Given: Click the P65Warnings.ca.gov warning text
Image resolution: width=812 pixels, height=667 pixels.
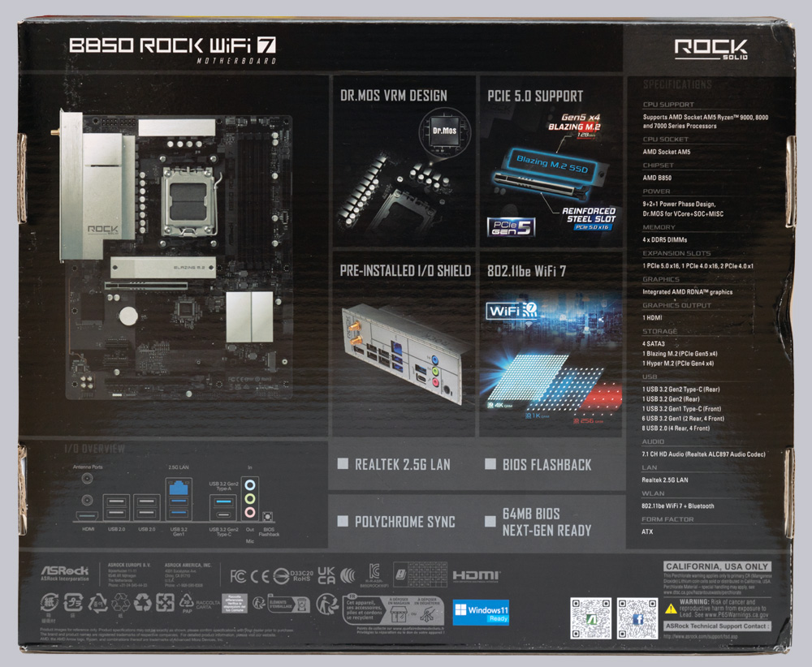Looking at the screenshot, I should (x=725, y=615).
